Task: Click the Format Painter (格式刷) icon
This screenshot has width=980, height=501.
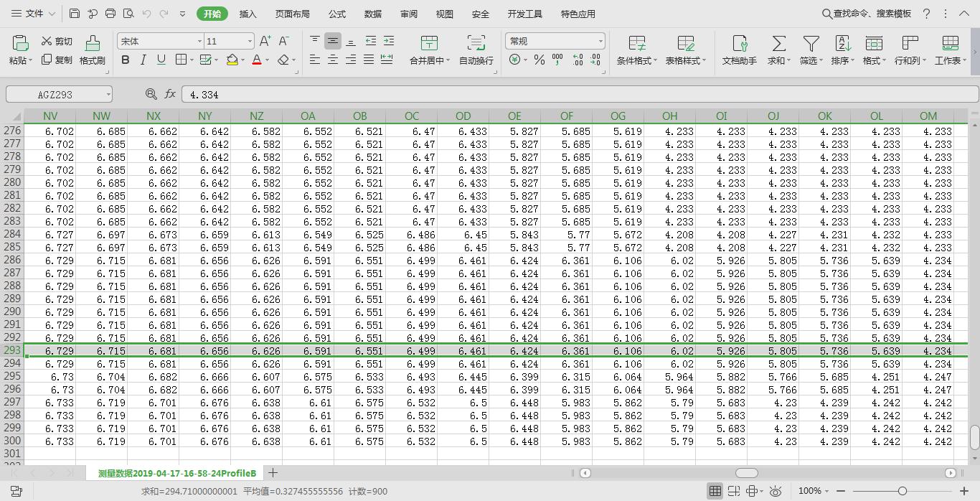Action: [x=92, y=44]
